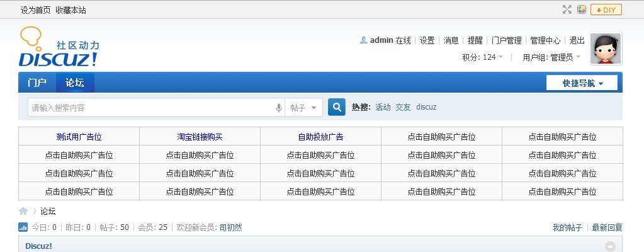Open 管理中心 link

pyautogui.click(x=545, y=40)
